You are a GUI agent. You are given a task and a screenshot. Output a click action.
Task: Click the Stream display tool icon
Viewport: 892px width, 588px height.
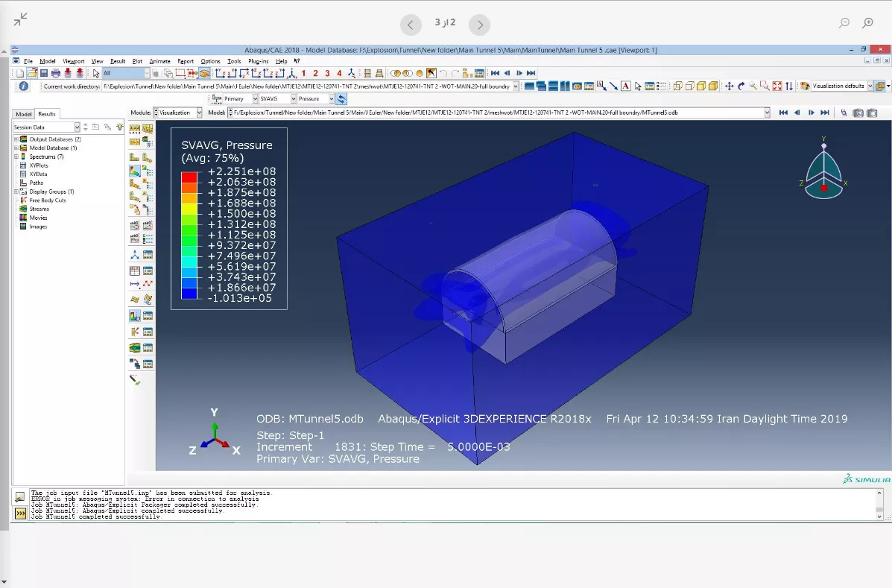[135, 347]
